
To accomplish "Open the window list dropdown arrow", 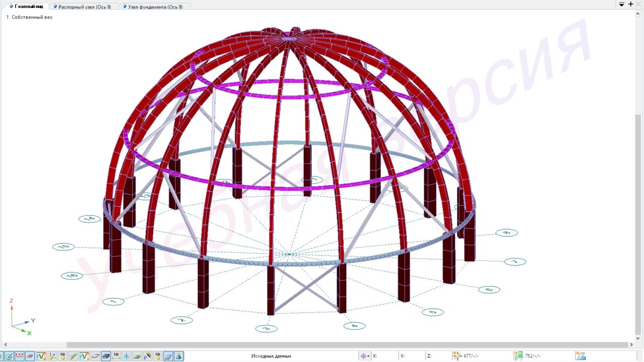I will click(x=622, y=5).
